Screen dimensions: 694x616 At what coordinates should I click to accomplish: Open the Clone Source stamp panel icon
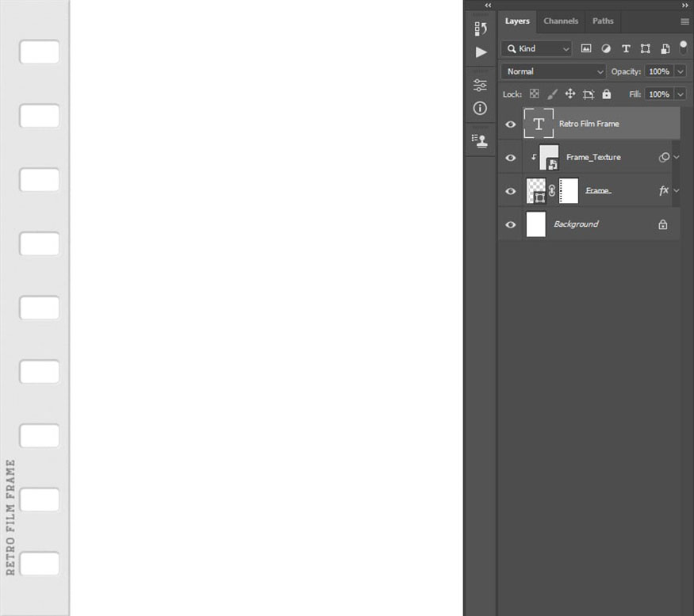point(480,141)
